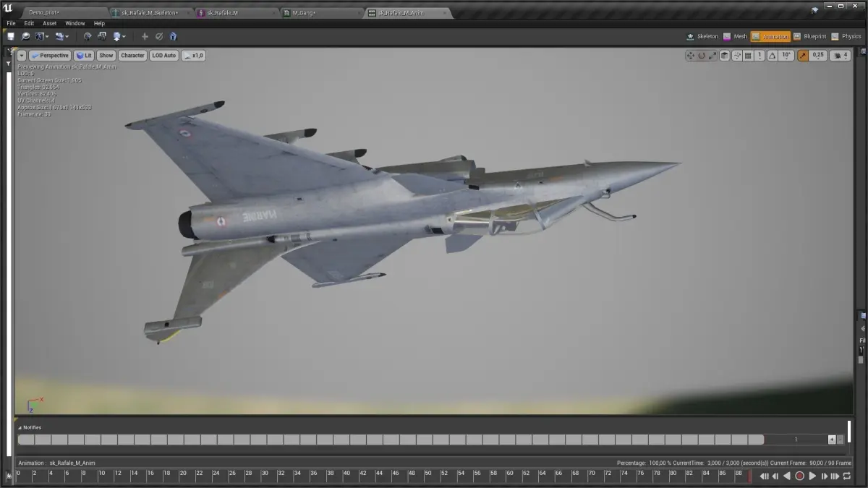Viewport: 868px width, 488px height.
Task: Toggle animation looping
Action: [x=847, y=476]
